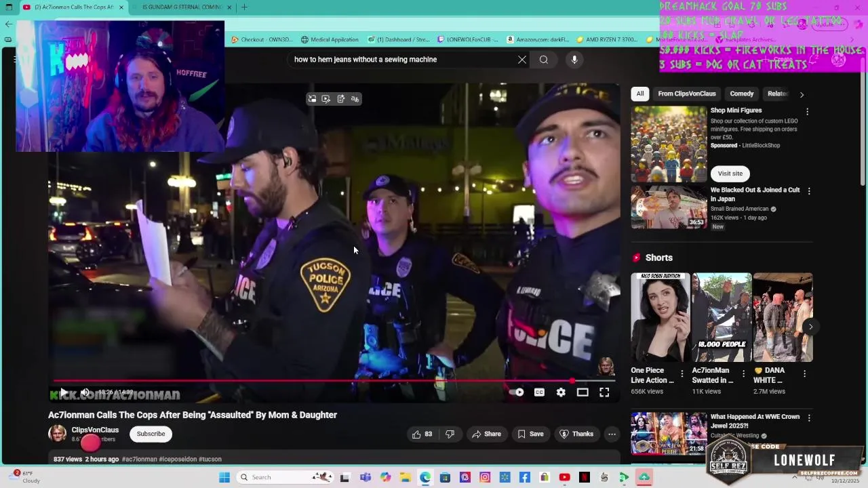Switch to theater mode view

point(583,392)
